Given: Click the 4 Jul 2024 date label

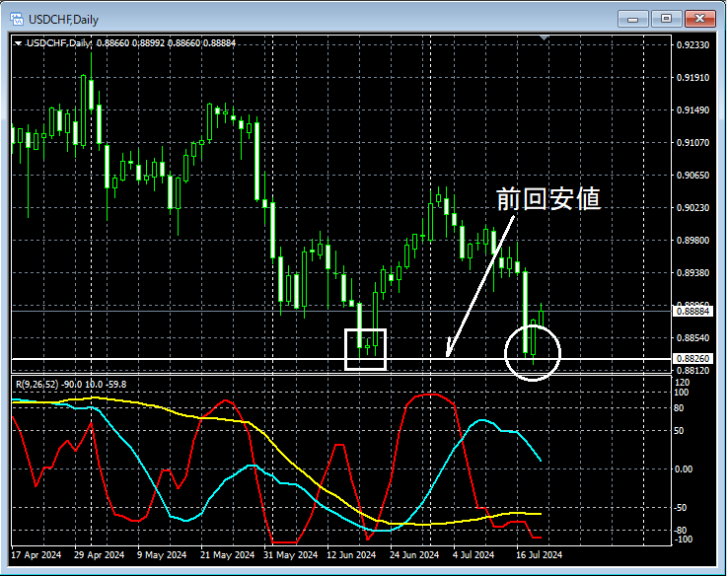Looking at the screenshot, I should pyautogui.click(x=473, y=554).
